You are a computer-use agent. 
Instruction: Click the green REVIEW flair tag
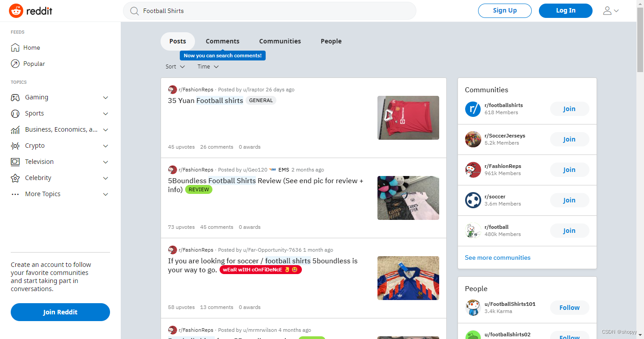click(x=199, y=189)
